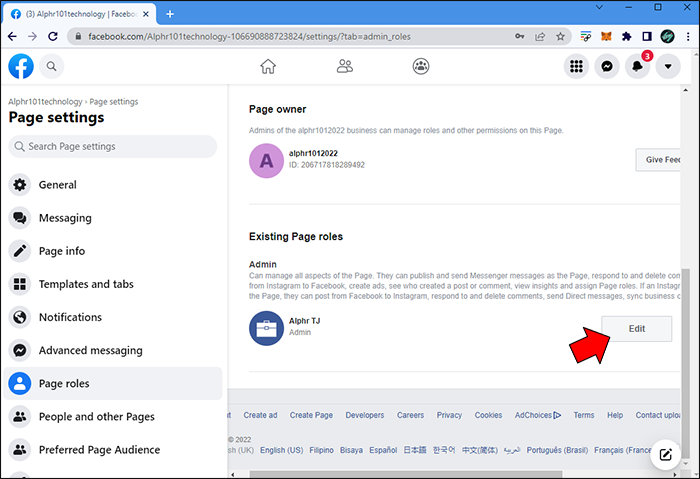Open Facebook search magnifier icon
This screenshot has height=479, width=700.
52,67
